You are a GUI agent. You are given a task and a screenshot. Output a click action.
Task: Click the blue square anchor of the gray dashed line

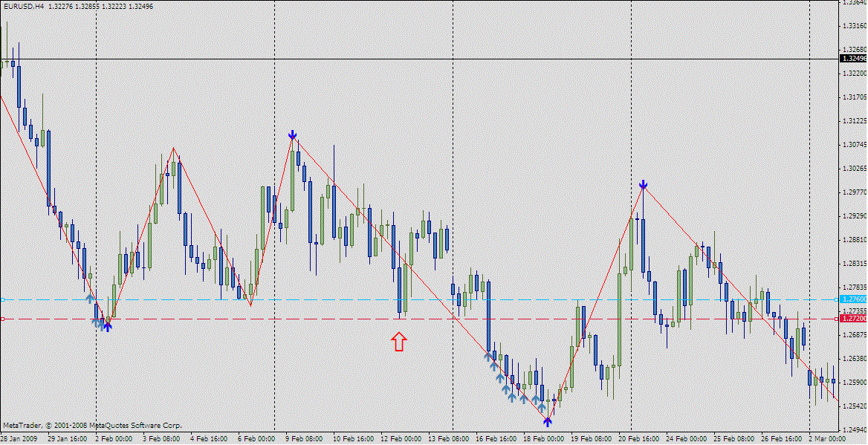coord(3,300)
